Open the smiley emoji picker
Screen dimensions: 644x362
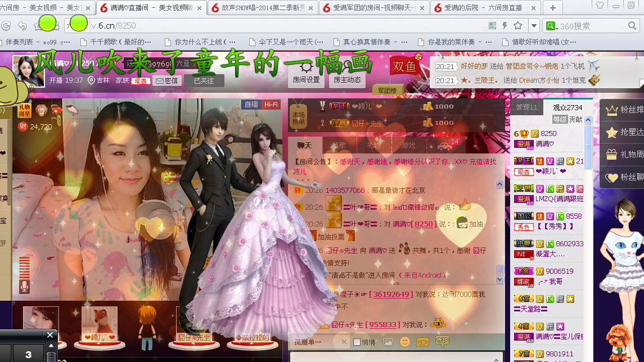click(x=405, y=341)
